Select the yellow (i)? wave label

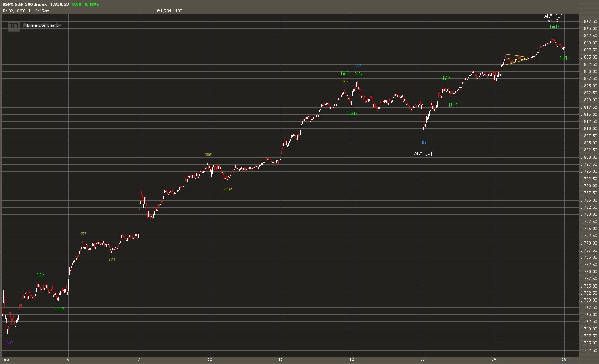(x=83, y=234)
